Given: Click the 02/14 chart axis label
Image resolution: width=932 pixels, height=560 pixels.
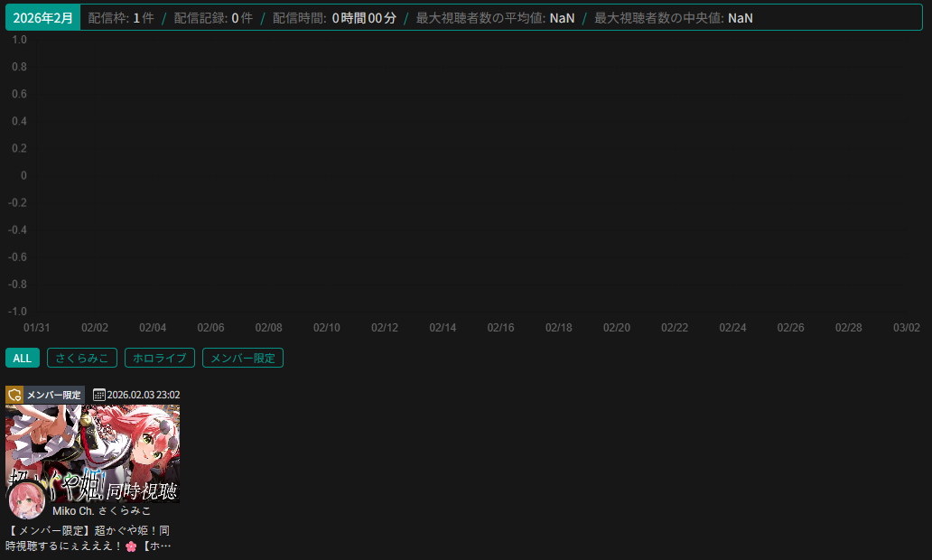Looking at the screenshot, I should (x=443, y=328).
